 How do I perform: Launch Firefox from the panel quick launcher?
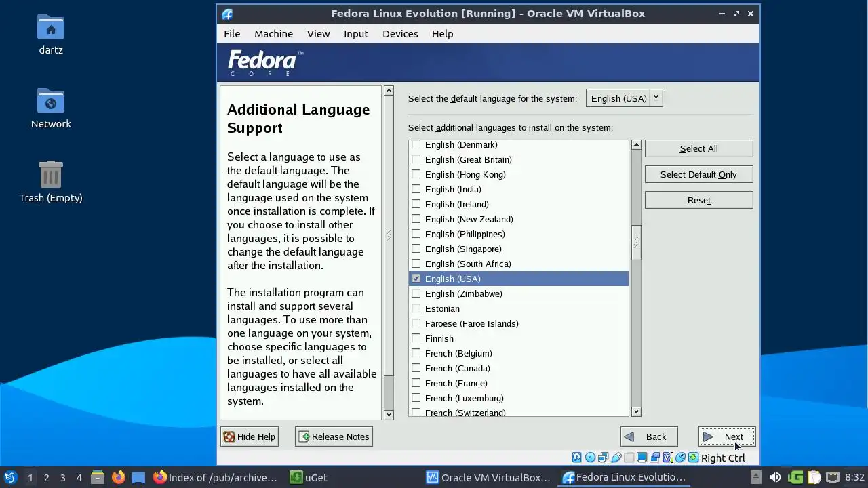point(118,477)
